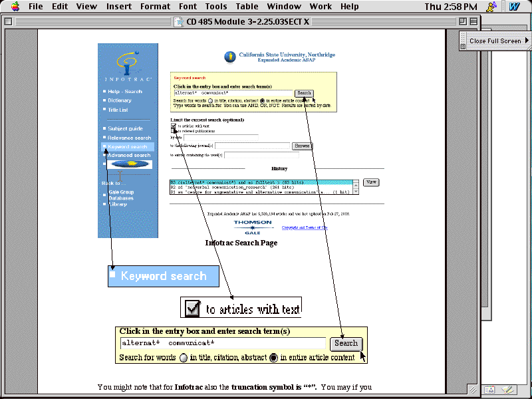Open the Work menu
The height and width of the screenshot is (399, 532).
[x=321, y=7]
